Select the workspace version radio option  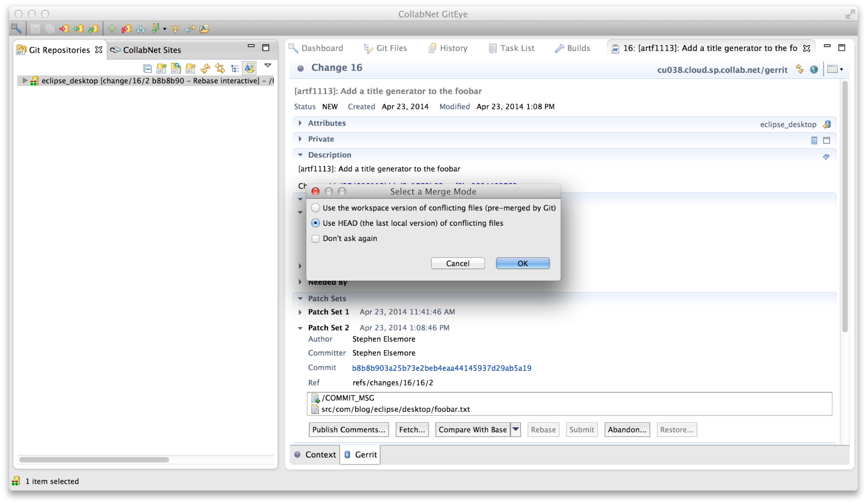click(x=315, y=208)
